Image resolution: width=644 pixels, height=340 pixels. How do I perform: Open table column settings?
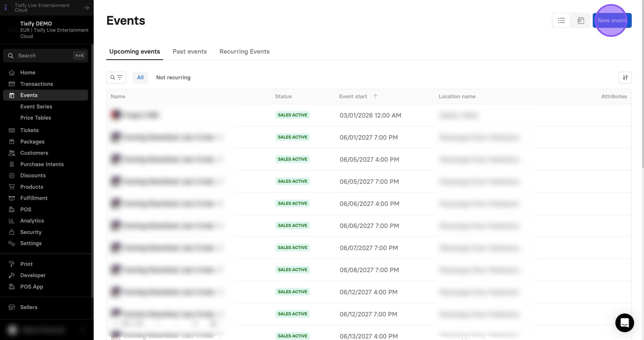[625, 77]
